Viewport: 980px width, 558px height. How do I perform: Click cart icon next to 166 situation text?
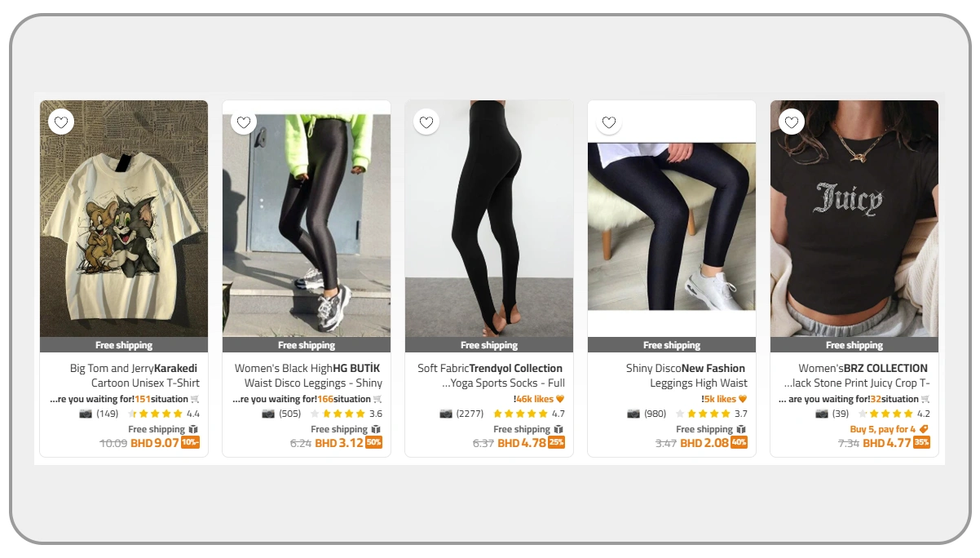[x=377, y=399]
